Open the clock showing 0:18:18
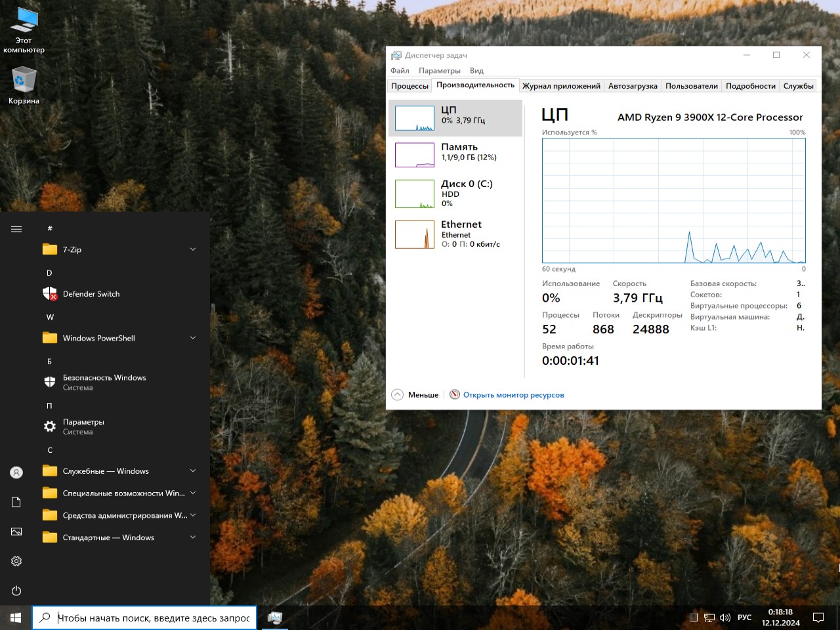The width and height of the screenshot is (840, 630). click(x=780, y=618)
